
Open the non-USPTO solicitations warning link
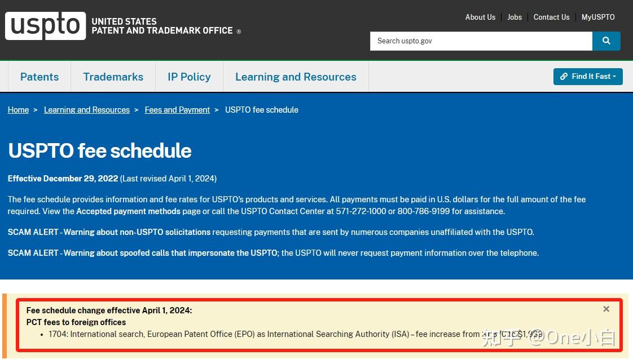pyautogui.click(x=137, y=232)
